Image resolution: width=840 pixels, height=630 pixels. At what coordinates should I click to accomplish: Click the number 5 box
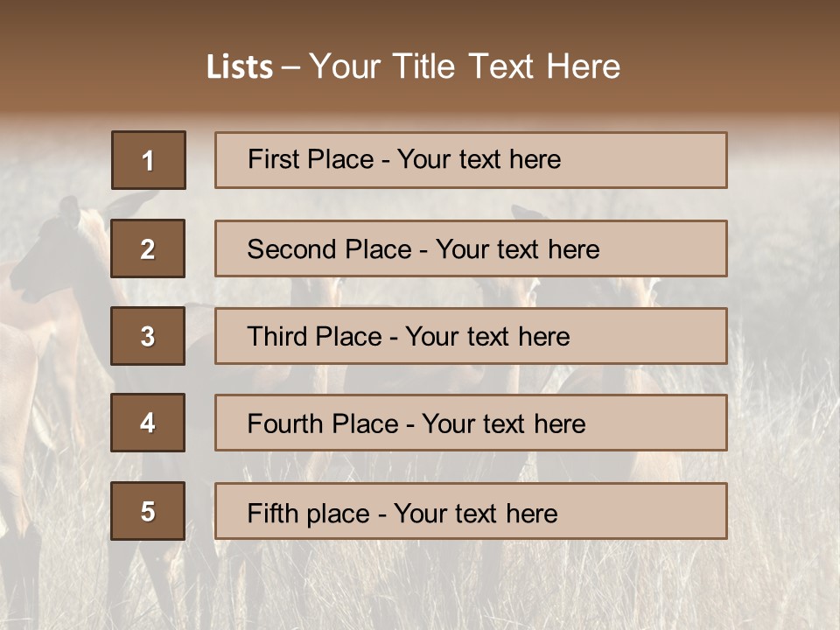pyautogui.click(x=148, y=511)
